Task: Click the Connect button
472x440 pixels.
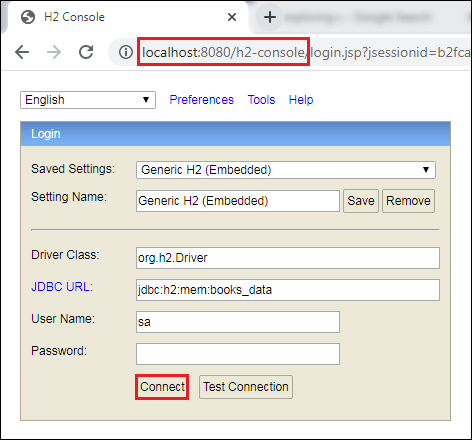Action: click(x=162, y=387)
